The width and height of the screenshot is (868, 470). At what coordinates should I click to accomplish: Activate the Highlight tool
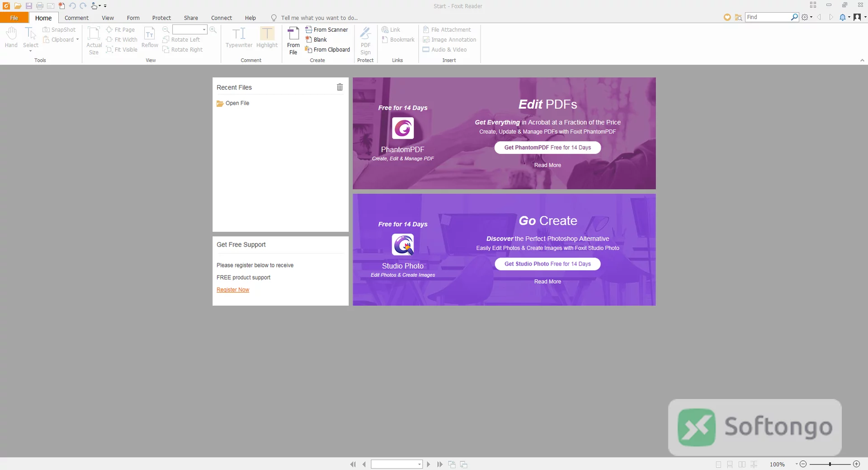(x=267, y=37)
